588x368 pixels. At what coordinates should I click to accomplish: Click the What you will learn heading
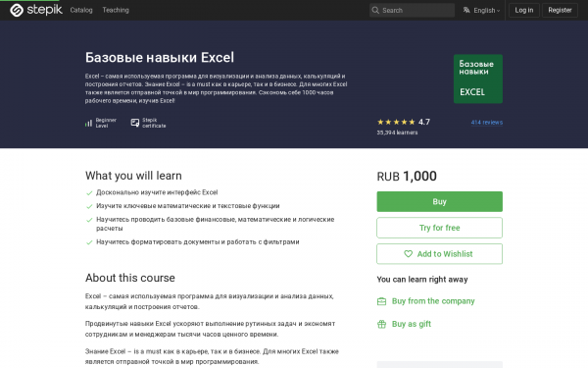133,176
